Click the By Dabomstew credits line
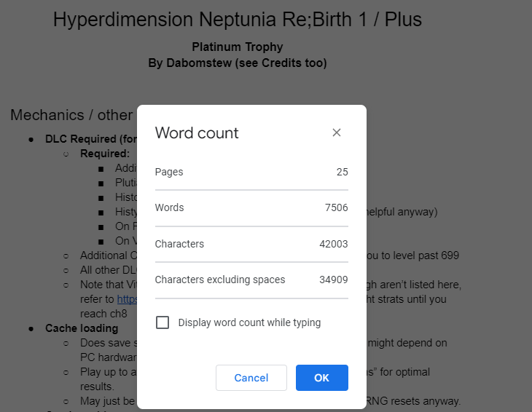532x412 pixels. [x=237, y=63]
